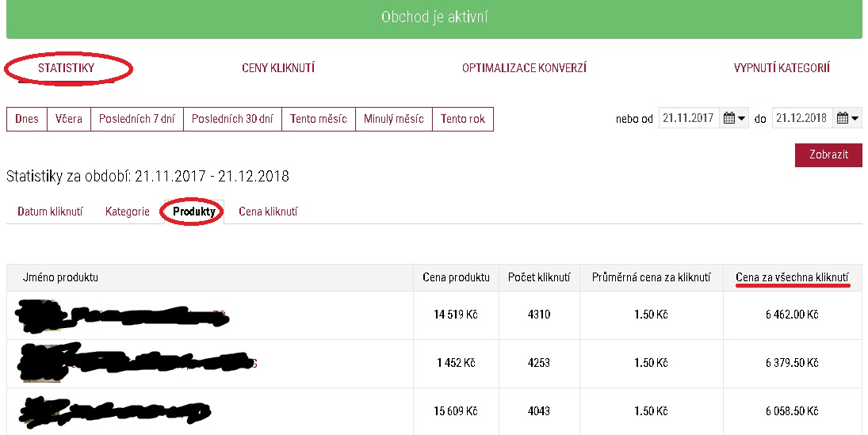Switch to the Kategorie tab
The image size is (868, 435).
[128, 212]
